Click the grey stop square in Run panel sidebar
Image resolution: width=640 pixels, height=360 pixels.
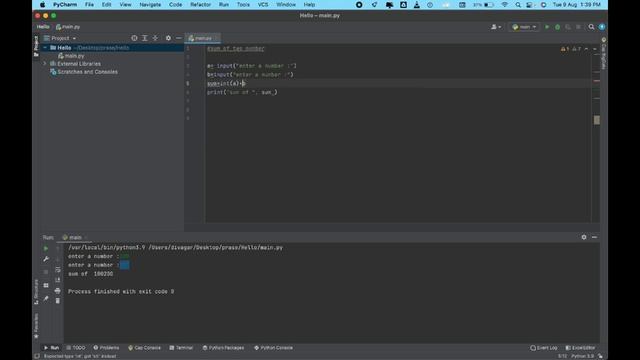46,272
